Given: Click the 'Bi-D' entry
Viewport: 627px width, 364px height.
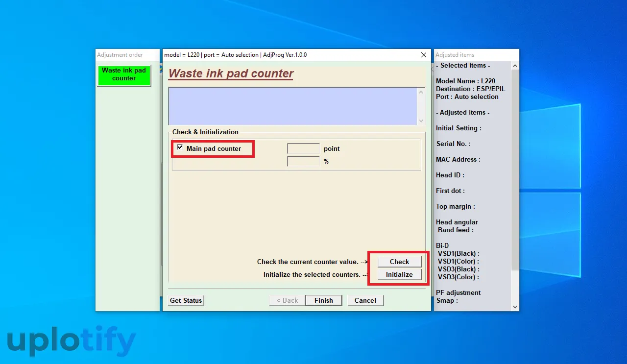Looking at the screenshot, I should point(442,245).
